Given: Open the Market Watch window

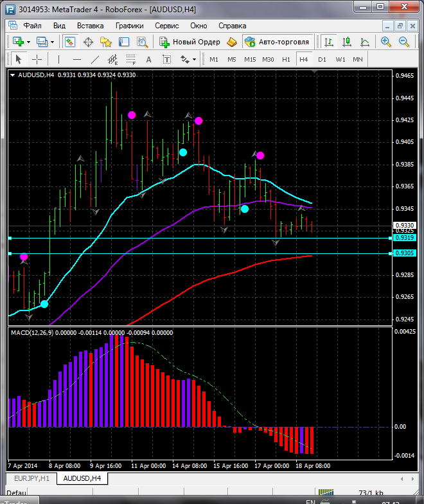Looking at the screenshot, I should [x=70, y=42].
